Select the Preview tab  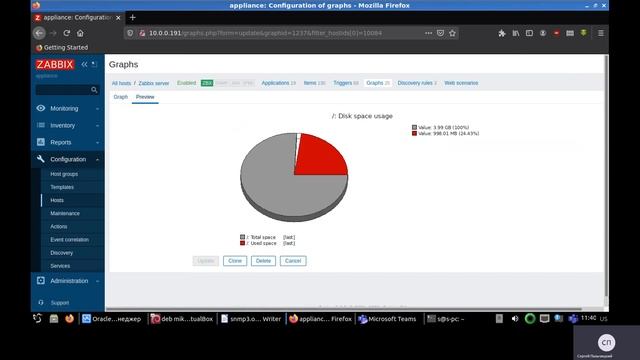tap(145, 97)
